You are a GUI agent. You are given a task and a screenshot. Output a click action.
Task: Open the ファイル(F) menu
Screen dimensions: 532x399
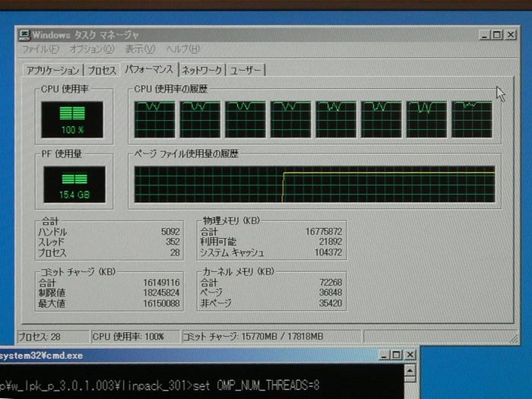click(x=40, y=49)
